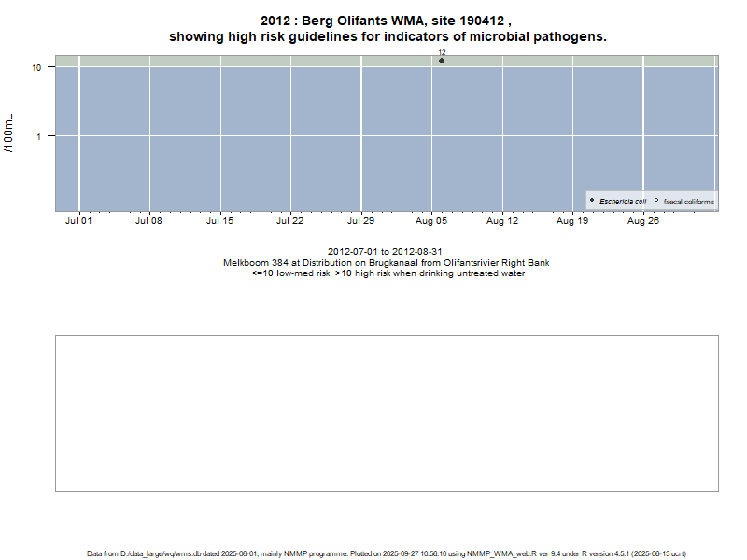The height and width of the screenshot is (560, 747).
Task: Click the data point labeled 12
Action: click(x=442, y=61)
